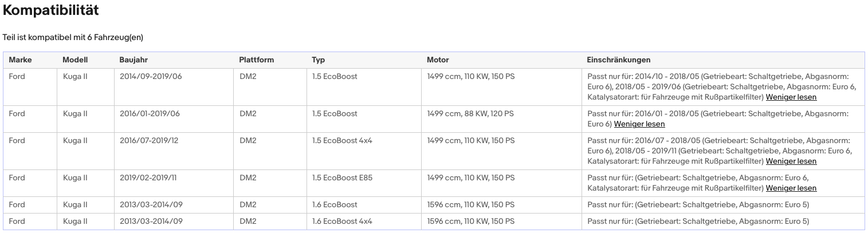Click 'Weniger lesen' in the 2014/09-2019/06 row
This screenshot has width=868, height=233.
pyautogui.click(x=791, y=97)
